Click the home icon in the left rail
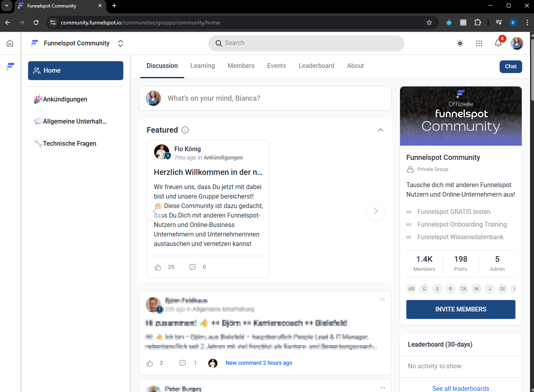The height and width of the screenshot is (392, 534). (10, 43)
